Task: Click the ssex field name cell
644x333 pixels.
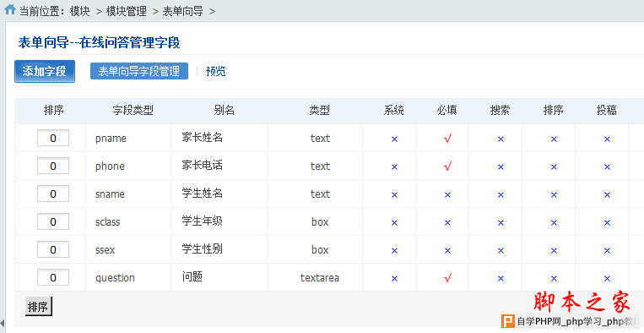Action: click(x=106, y=250)
